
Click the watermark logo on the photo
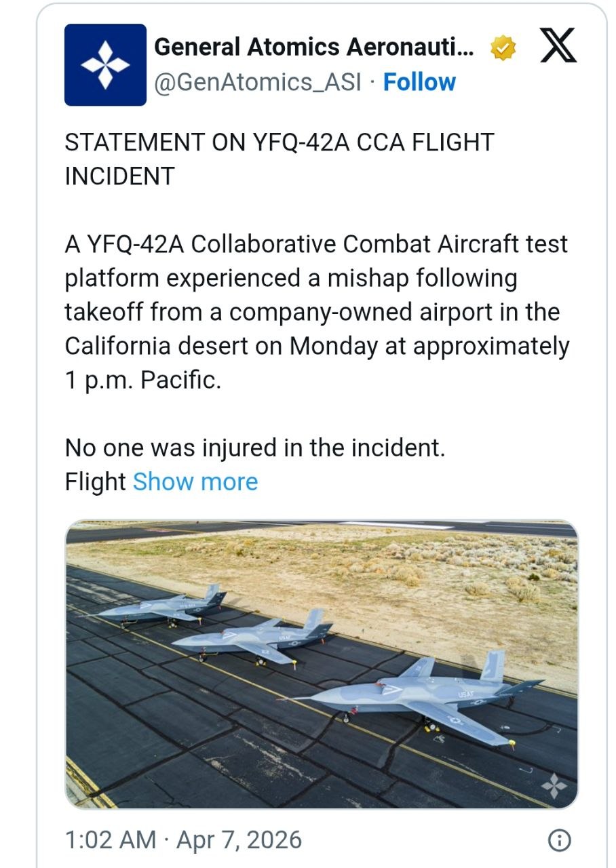coord(555,785)
